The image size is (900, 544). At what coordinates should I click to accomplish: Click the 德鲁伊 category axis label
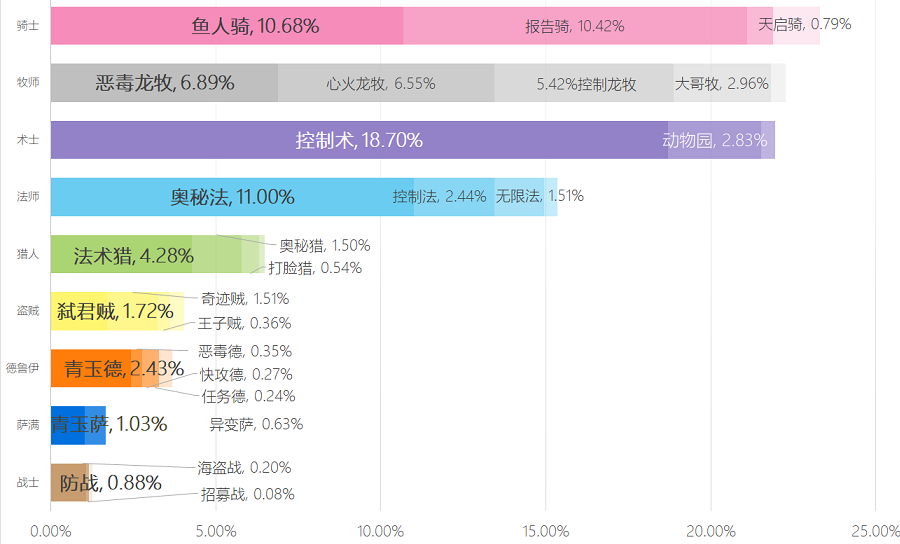22,368
